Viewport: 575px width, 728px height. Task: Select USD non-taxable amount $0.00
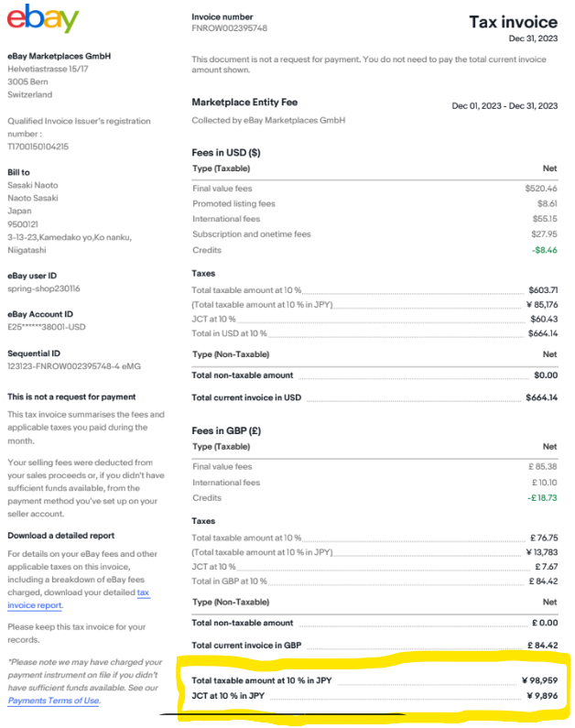point(546,375)
